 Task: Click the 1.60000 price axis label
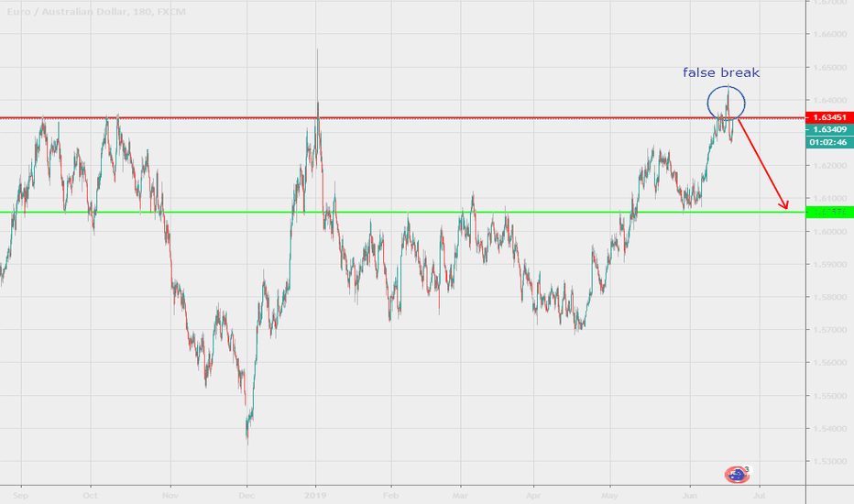[830, 232]
